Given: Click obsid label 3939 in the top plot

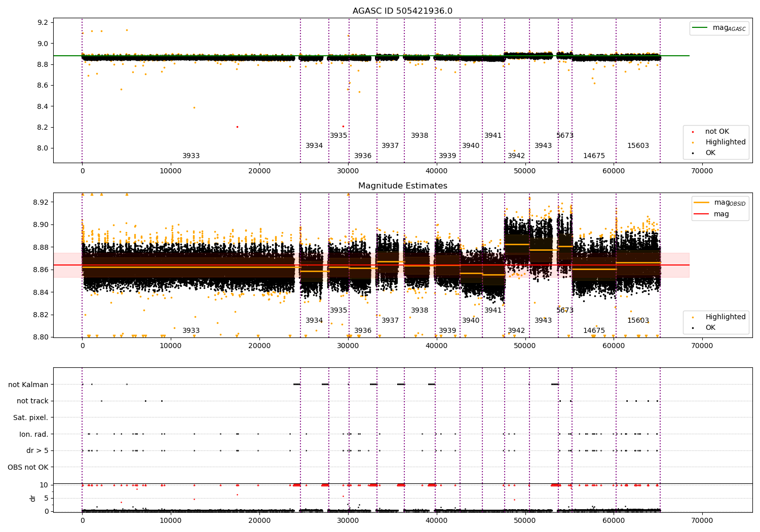Looking at the screenshot, I should coord(447,156).
